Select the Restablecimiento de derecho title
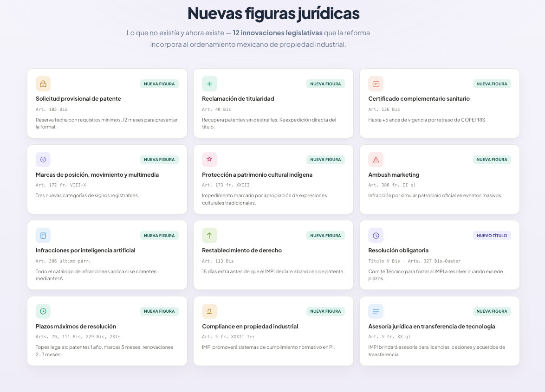 (x=242, y=251)
